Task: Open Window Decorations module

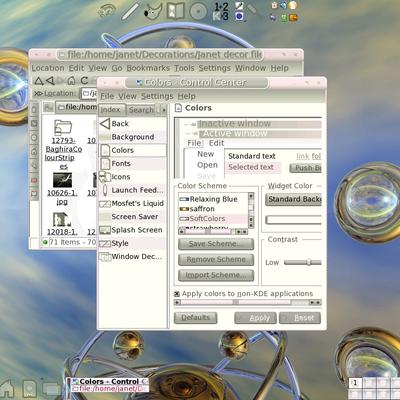Action: (x=132, y=257)
